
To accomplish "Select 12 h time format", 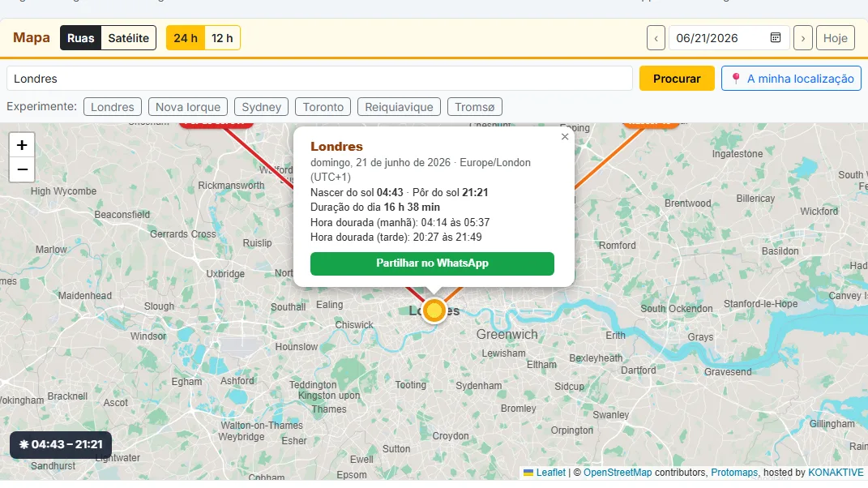I will 222,38.
